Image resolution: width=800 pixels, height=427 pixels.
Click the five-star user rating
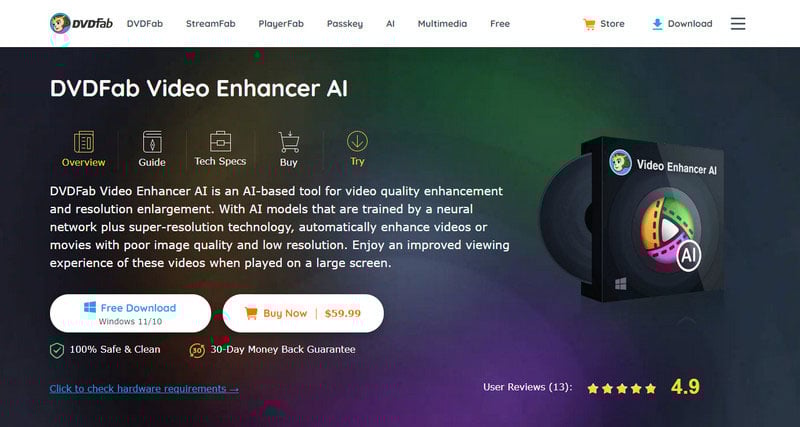(621, 388)
